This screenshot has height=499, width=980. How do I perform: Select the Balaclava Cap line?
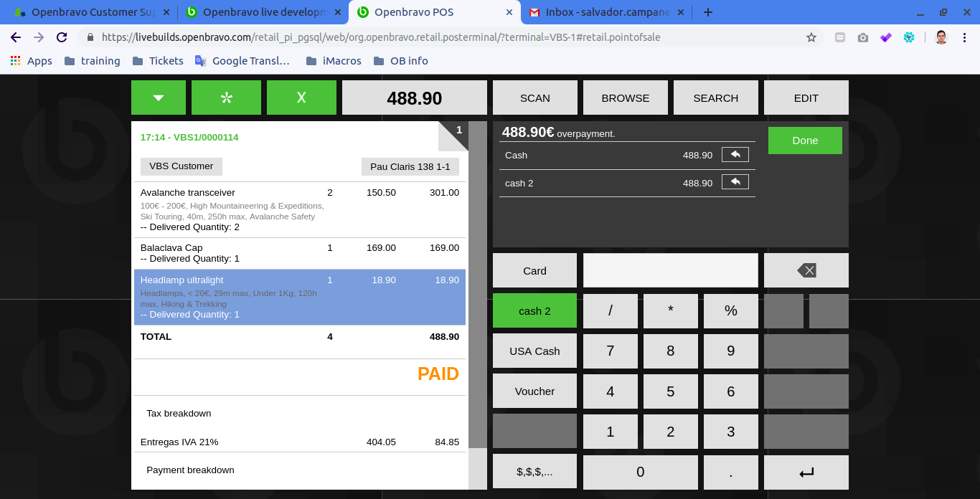point(300,253)
